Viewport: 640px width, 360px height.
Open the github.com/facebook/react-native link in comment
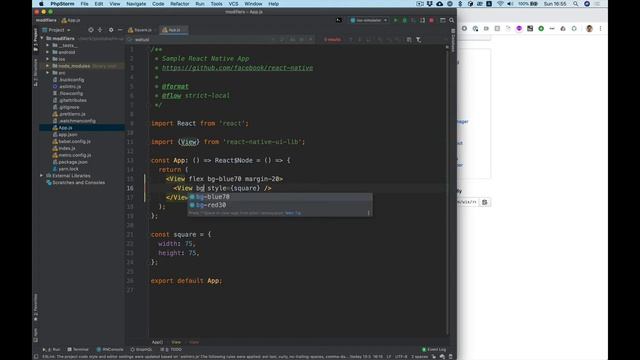click(238, 68)
